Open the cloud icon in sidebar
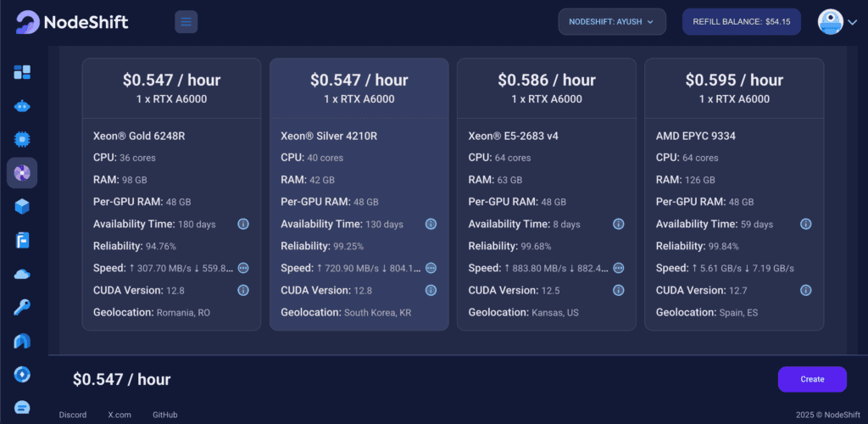The image size is (868, 424). click(22, 274)
